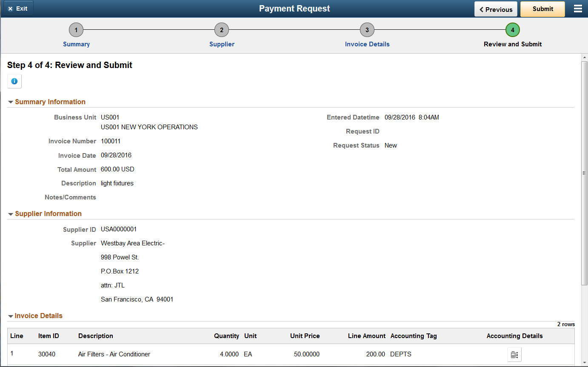
Task: Click the Notes/Comments label
Action: click(70, 197)
